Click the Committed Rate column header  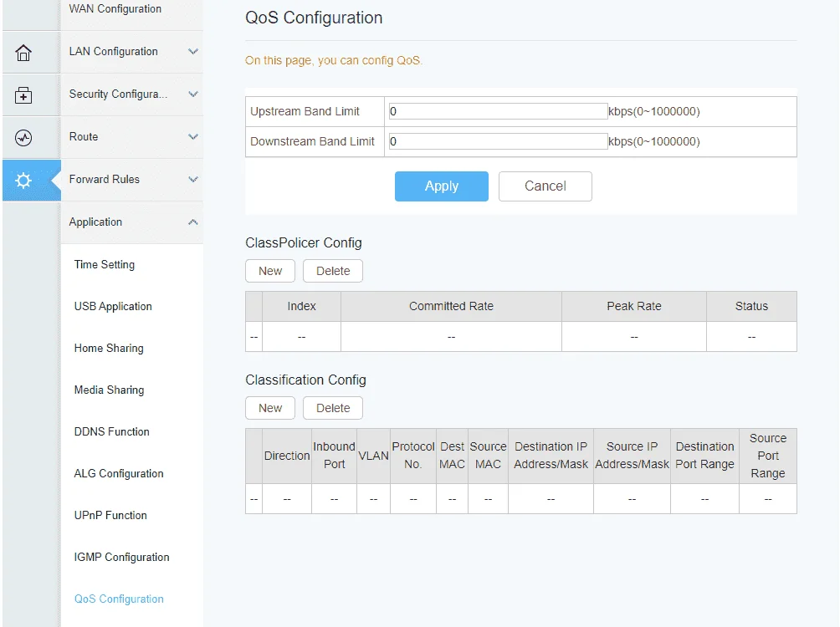coord(451,306)
